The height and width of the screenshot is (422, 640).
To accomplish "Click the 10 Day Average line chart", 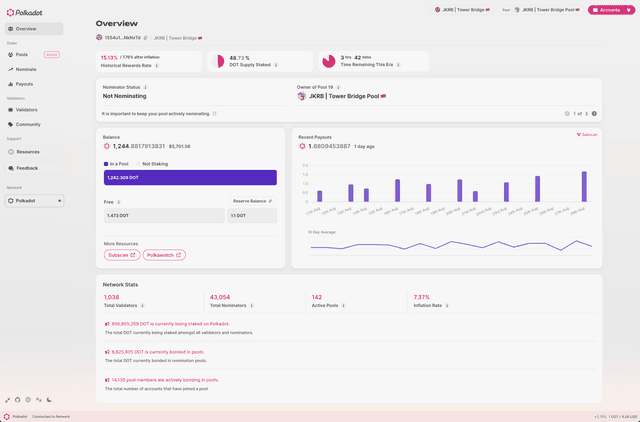I will (x=451, y=245).
